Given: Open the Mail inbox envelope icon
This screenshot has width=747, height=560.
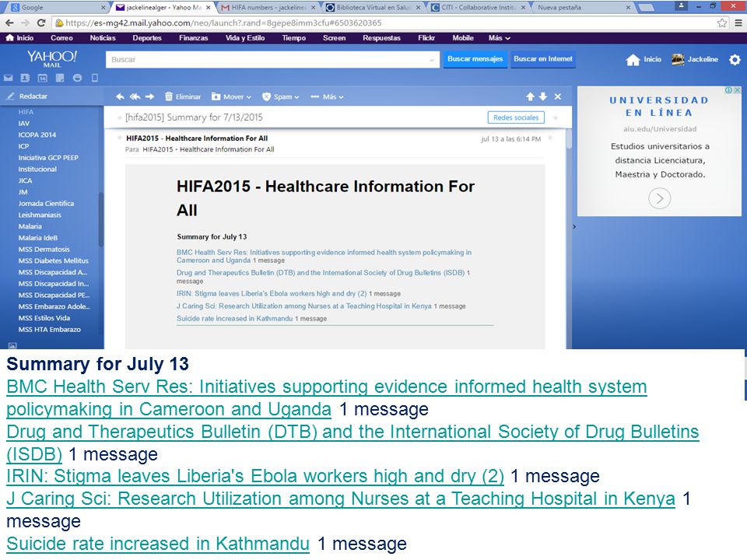Looking at the screenshot, I should [8, 78].
